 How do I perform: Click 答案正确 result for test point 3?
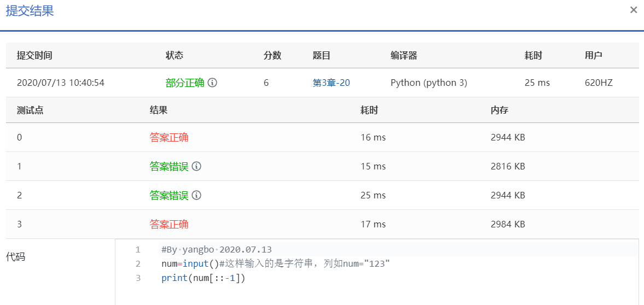tap(169, 224)
